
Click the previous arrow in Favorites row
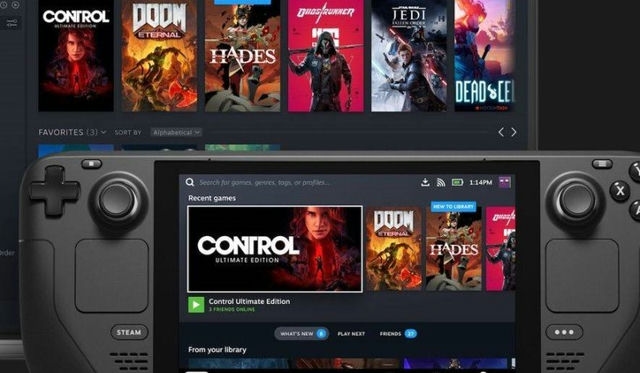(501, 132)
